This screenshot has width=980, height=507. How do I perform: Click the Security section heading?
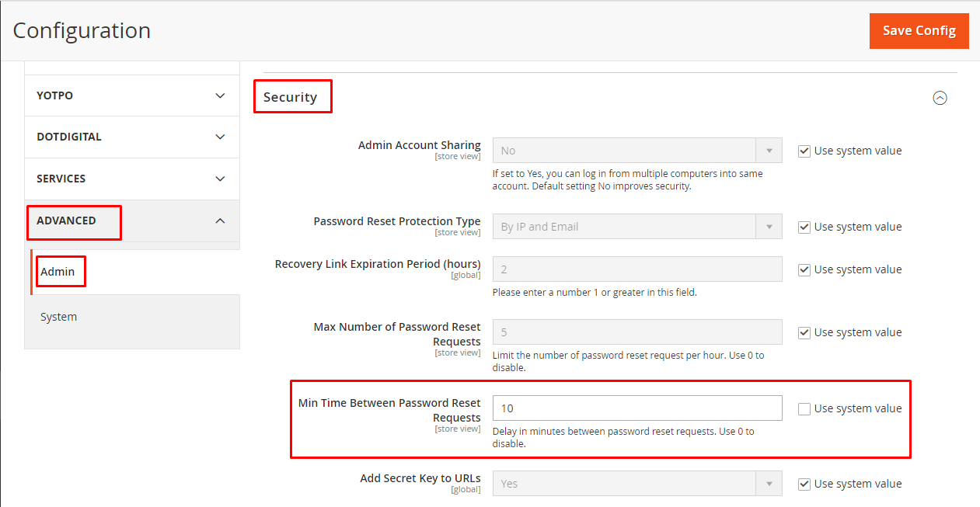coord(290,97)
